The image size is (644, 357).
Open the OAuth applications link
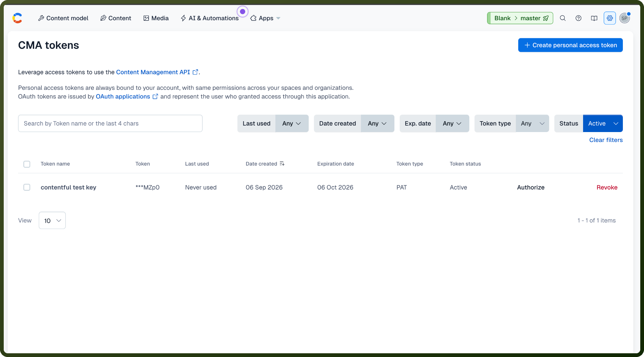point(127,96)
